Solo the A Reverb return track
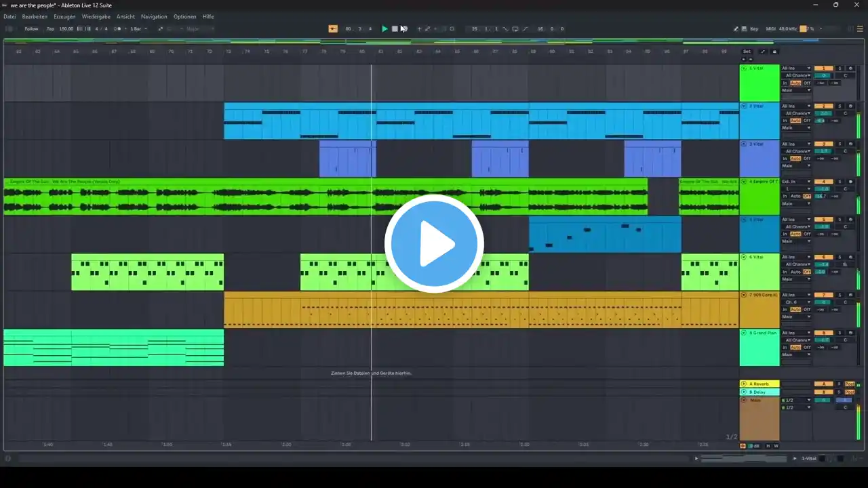Viewport: 868px width, 488px height. 840,384
